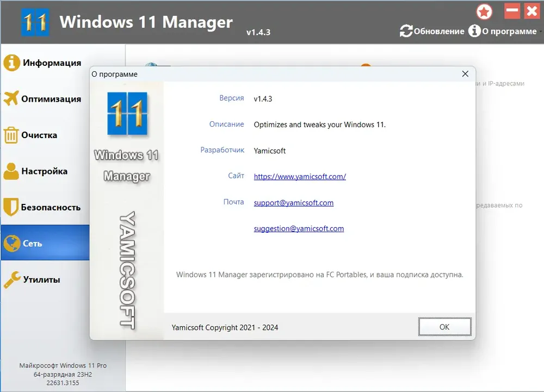Click the Utilities wrench icon
This screenshot has width=544, height=392.
click(12, 279)
